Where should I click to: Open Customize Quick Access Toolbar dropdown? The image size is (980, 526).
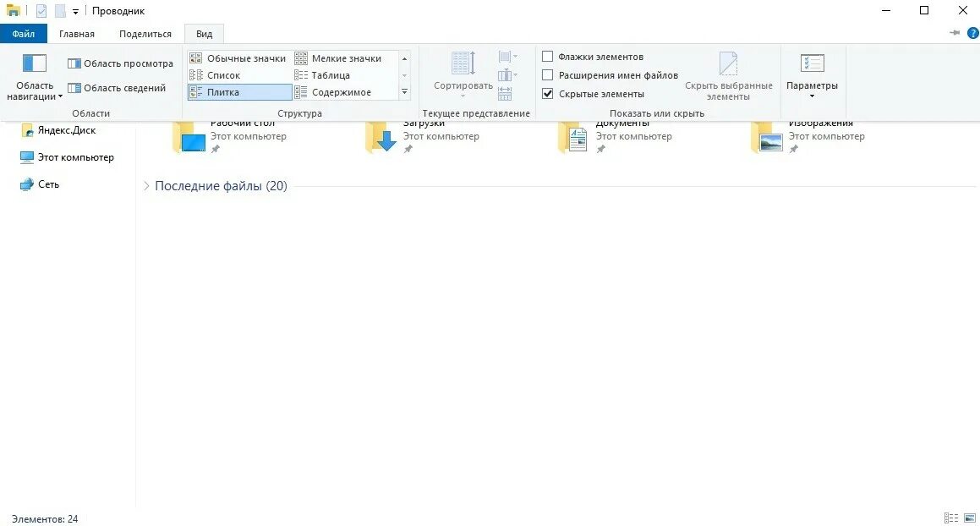point(75,11)
